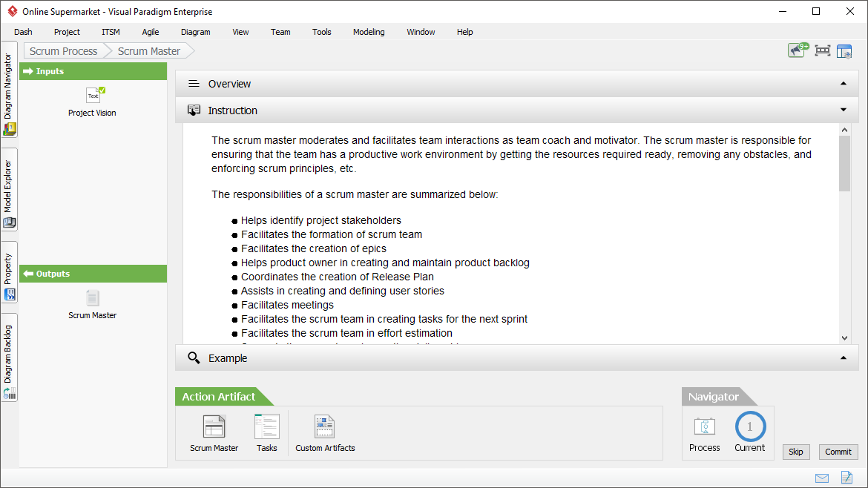Image resolution: width=868 pixels, height=488 pixels.
Task: Click the Outputs panel header
Action: [93, 274]
